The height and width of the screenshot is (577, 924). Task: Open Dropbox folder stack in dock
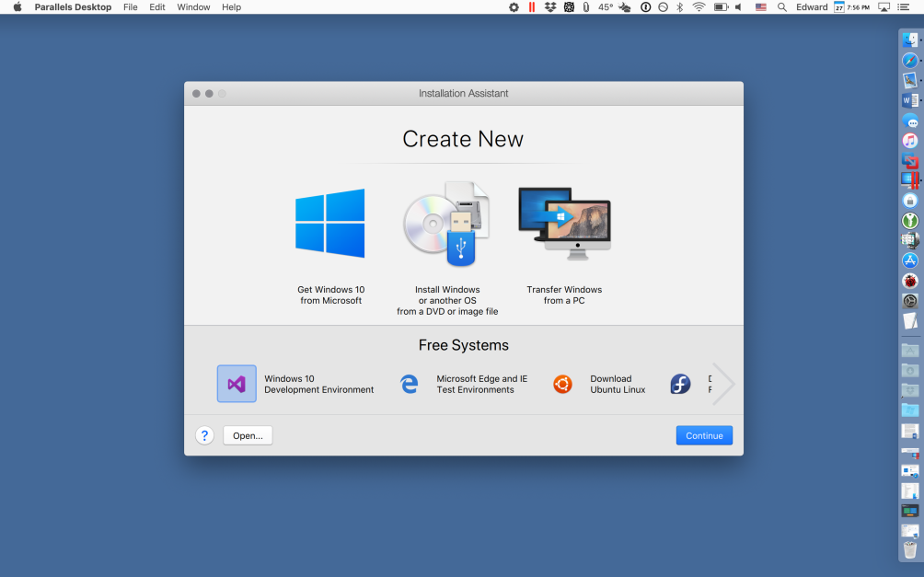click(910, 389)
